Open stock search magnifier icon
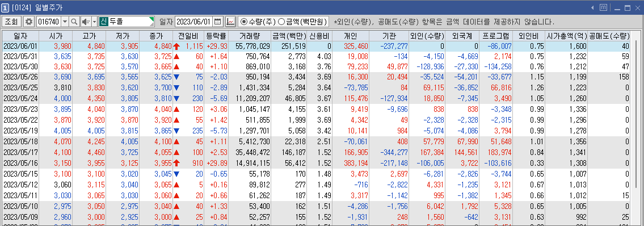Image resolution: width=644 pixels, height=226 pixels. 74,22
